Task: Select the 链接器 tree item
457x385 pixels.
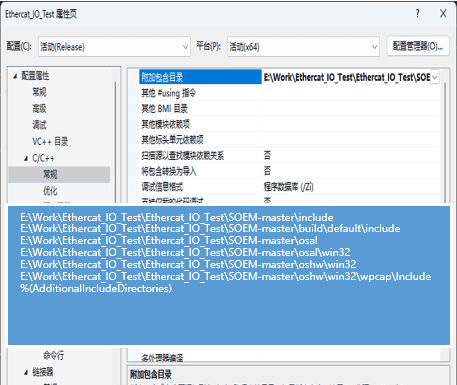Action: click(x=43, y=372)
